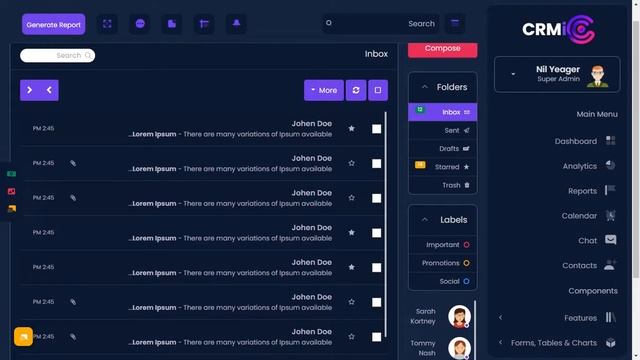The width and height of the screenshot is (640, 360).
Task: Click the Chat envelope icon in Main Menu
Action: point(611,240)
